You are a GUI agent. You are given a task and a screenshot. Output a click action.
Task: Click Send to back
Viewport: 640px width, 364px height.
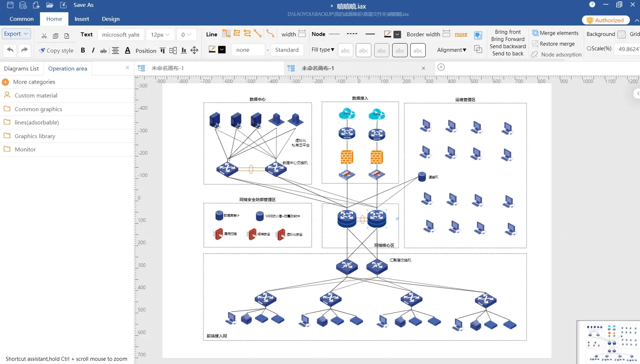point(508,54)
